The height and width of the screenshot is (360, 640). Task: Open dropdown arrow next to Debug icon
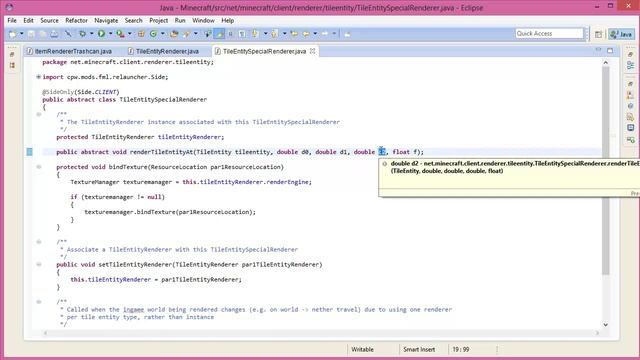pos(91,34)
